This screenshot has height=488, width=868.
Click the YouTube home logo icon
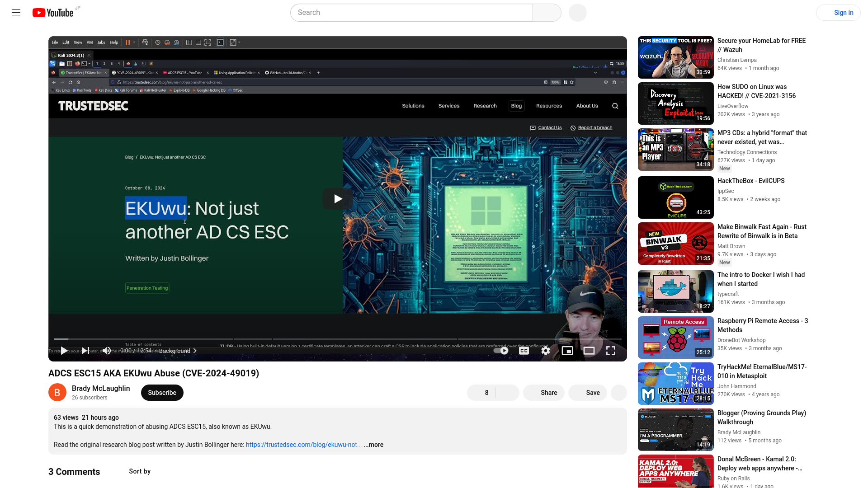click(x=53, y=12)
